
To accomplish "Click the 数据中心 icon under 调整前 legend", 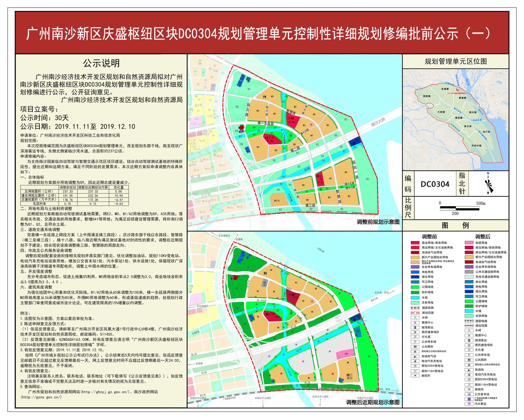I will 415,323.
